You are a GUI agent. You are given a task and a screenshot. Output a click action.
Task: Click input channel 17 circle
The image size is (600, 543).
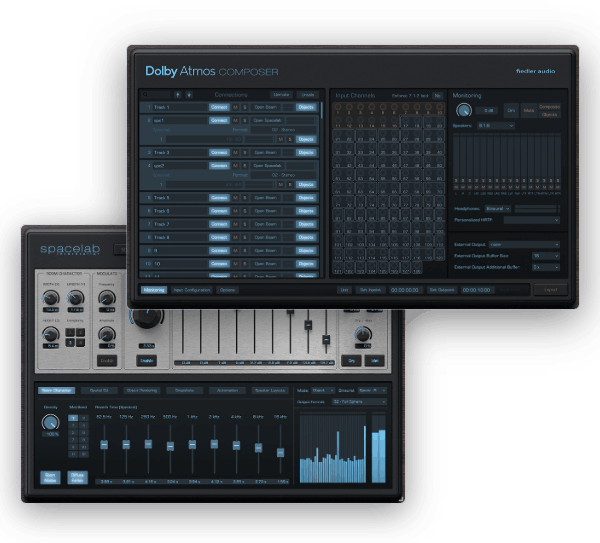pyautogui.click(x=406, y=121)
